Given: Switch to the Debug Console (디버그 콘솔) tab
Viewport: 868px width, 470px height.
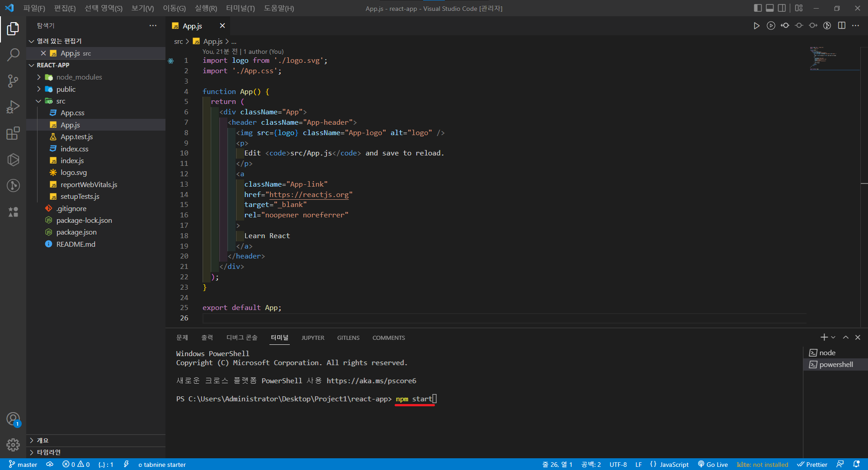Looking at the screenshot, I should (242, 338).
